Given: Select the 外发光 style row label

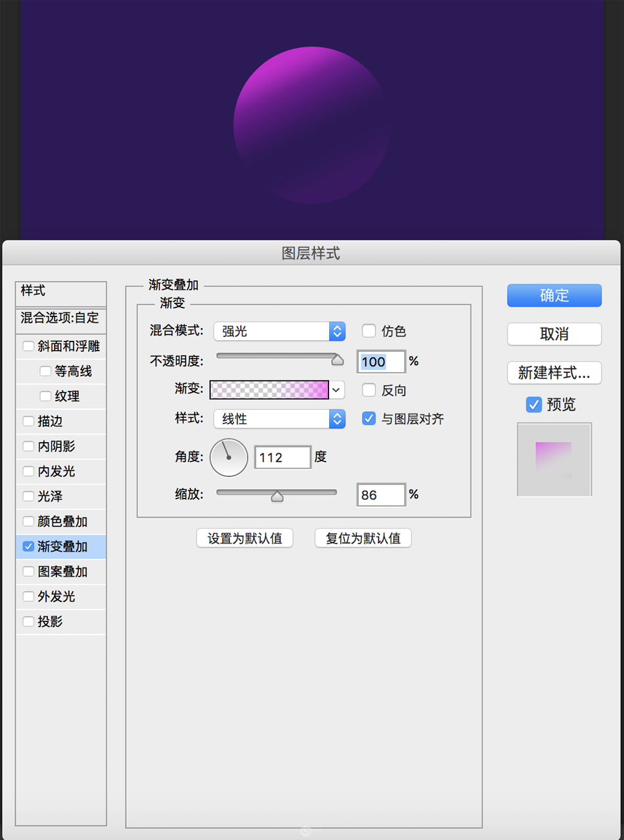Looking at the screenshot, I should [56, 596].
